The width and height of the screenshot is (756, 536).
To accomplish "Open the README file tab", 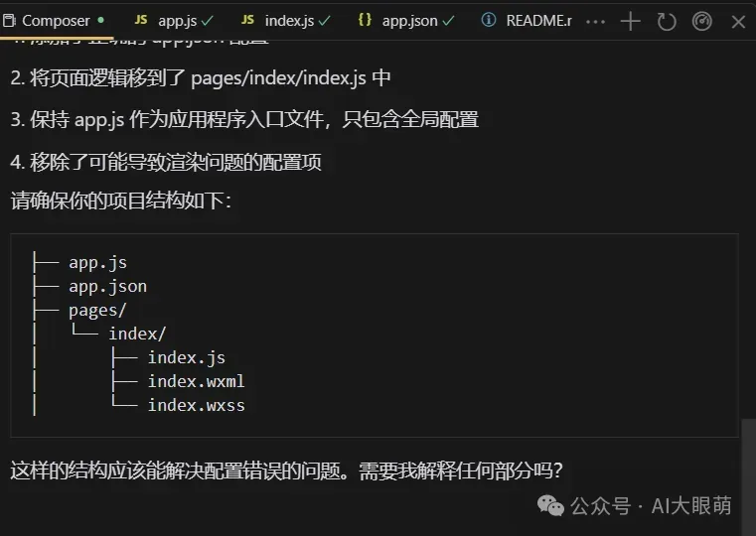I will (x=537, y=20).
